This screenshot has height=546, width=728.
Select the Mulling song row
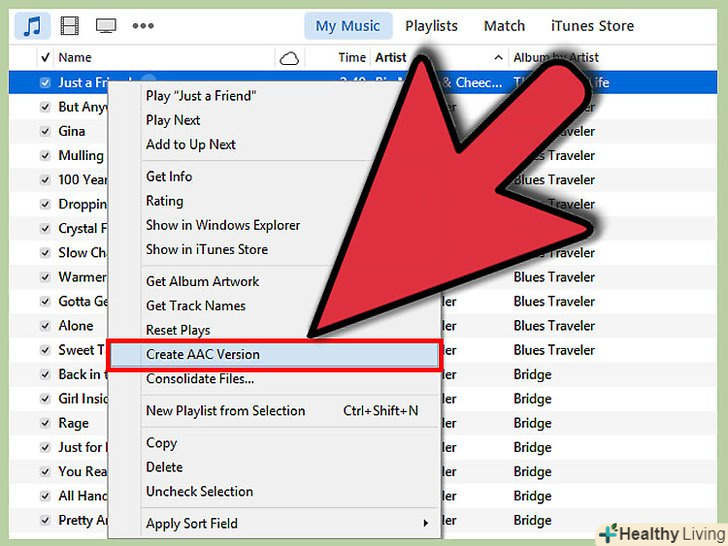81,156
